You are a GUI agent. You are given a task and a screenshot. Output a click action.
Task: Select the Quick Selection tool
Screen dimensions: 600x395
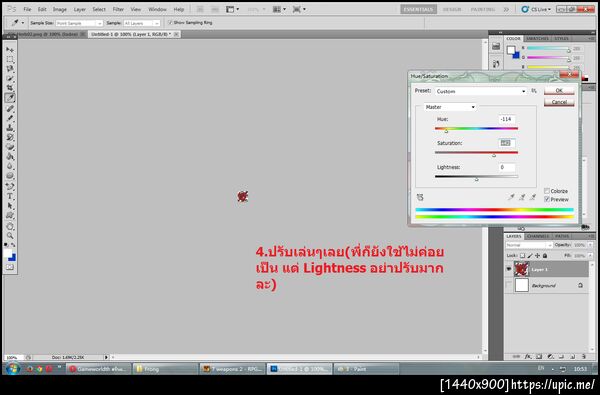10,78
